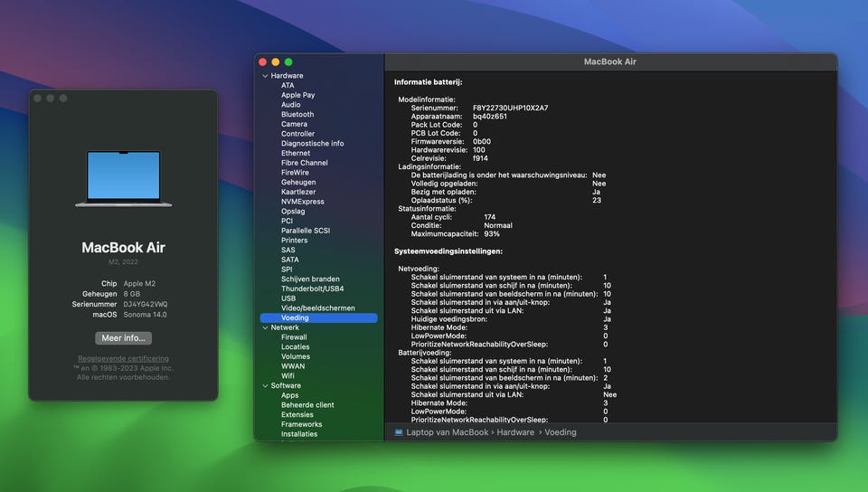Select Apple Pay in the sidebar
This screenshot has height=492, width=868.
pyautogui.click(x=297, y=95)
